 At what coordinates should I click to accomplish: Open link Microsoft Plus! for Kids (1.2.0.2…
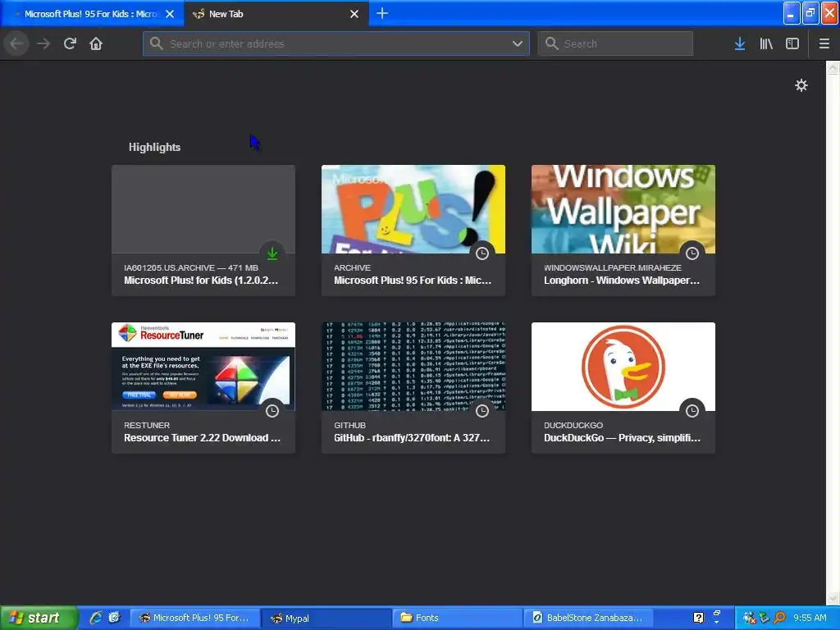[x=201, y=281]
